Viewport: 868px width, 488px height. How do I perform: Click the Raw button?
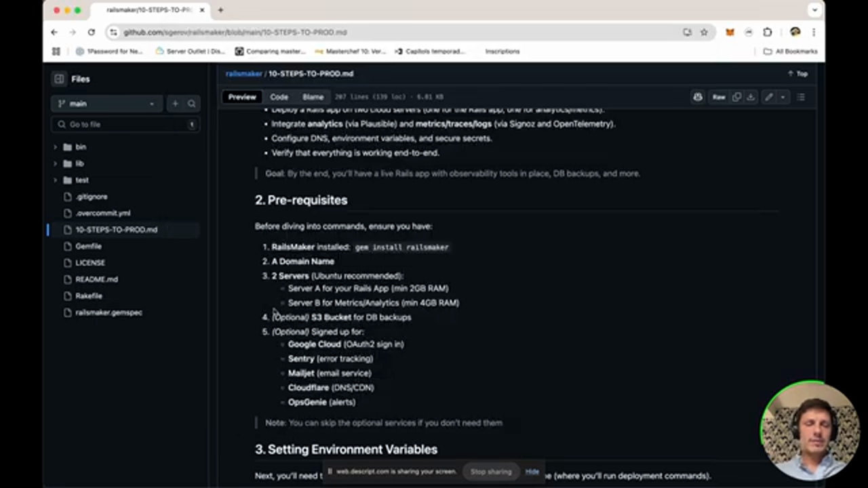719,98
